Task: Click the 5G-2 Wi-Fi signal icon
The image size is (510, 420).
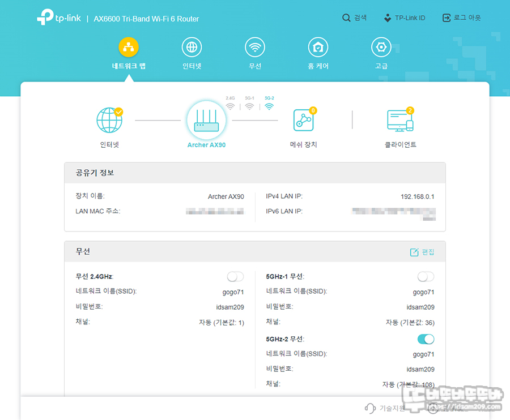Action: click(269, 106)
